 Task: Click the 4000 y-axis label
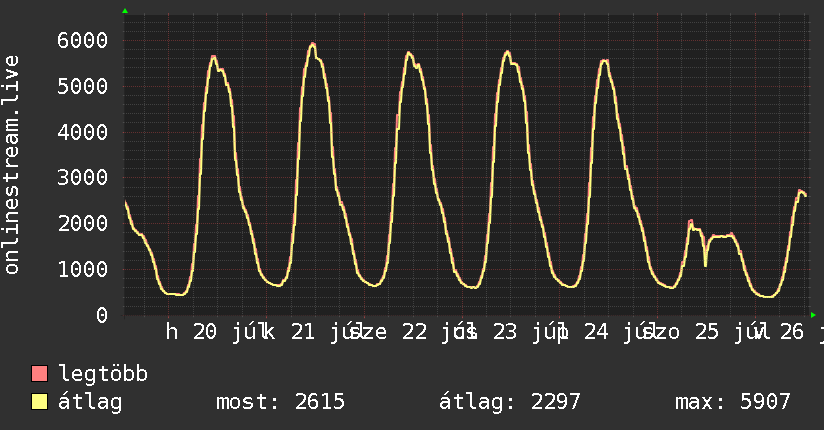(x=83, y=132)
